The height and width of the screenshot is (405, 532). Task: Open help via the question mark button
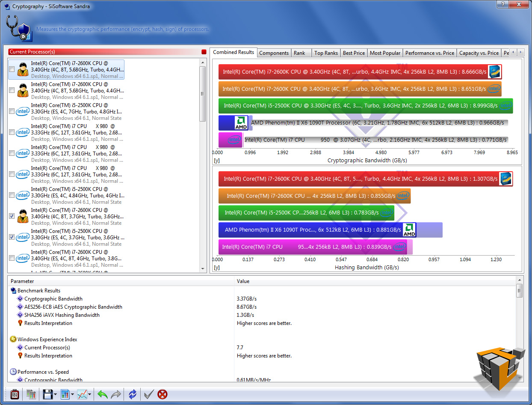pos(503,4)
